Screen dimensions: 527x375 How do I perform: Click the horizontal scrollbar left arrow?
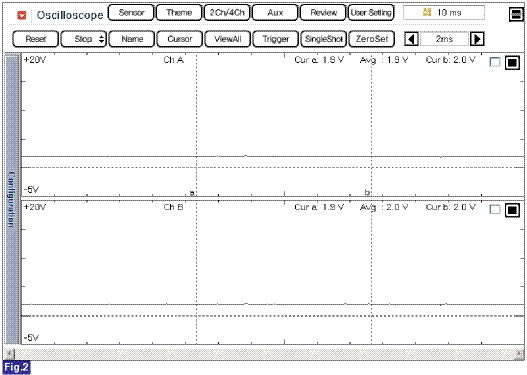tap(10, 353)
